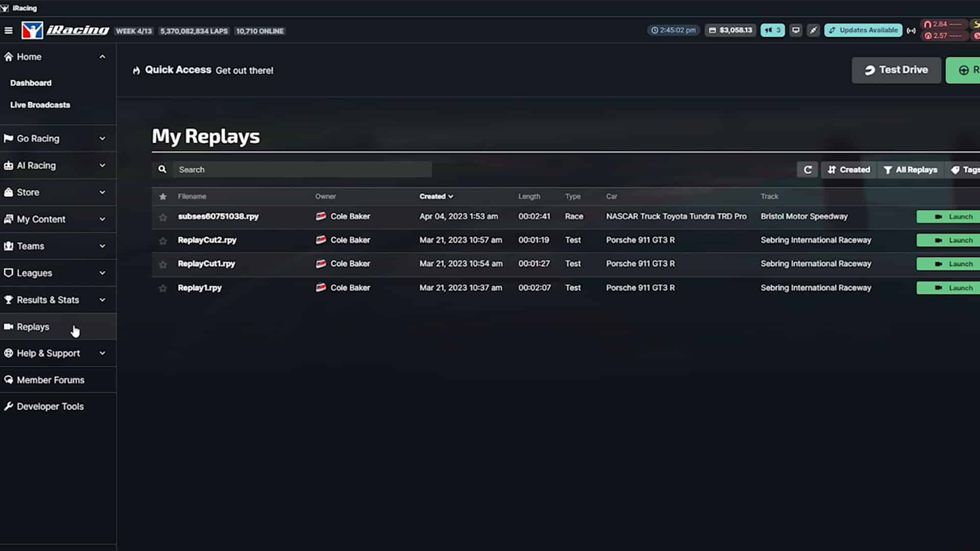Open the Replays sidebar menu
This screenshot has width=980, height=551.
point(33,327)
